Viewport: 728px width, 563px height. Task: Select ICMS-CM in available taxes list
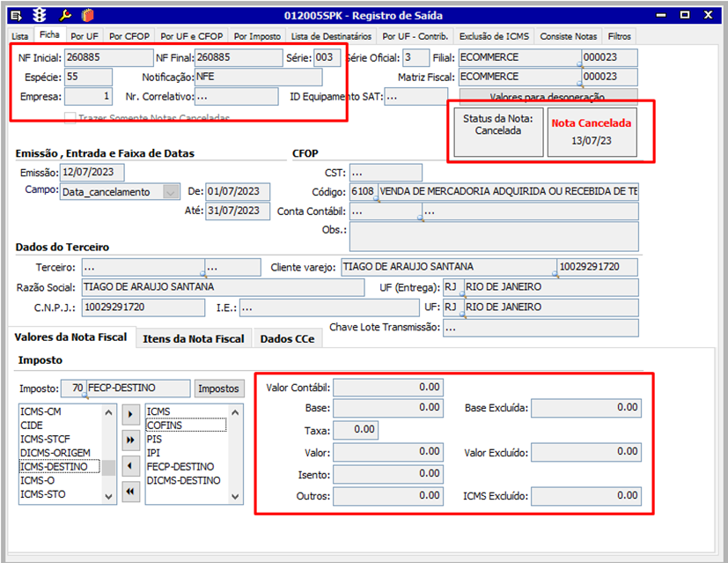(x=40, y=411)
